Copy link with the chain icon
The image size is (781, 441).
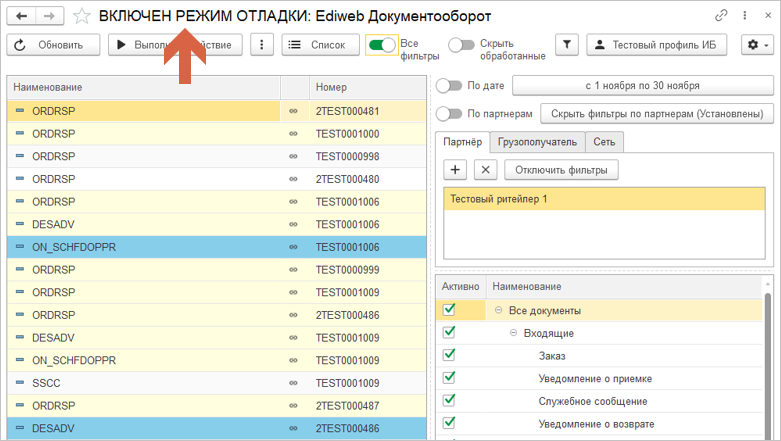(x=721, y=16)
